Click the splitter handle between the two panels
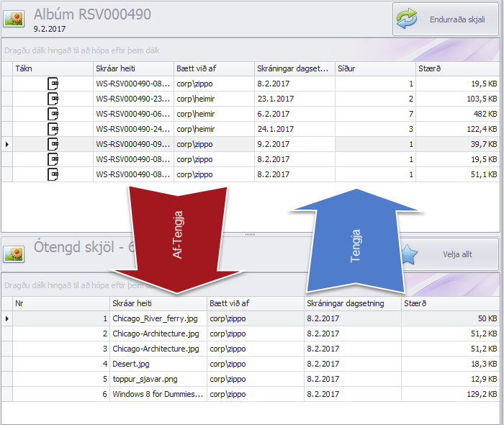This screenshot has width=504, height=425. point(251,234)
